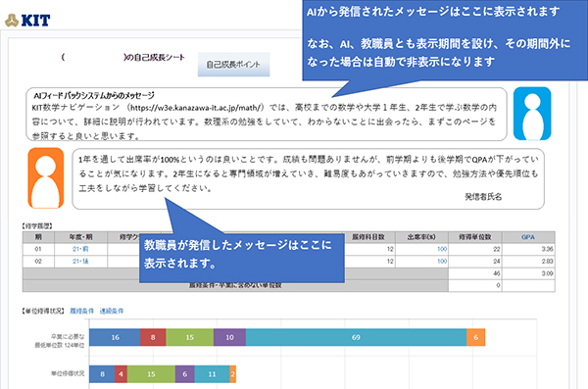The width and height of the screenshot is (588, 389).
Task: Click the teal 11 bar segment
Action: (x=212, y=374)
